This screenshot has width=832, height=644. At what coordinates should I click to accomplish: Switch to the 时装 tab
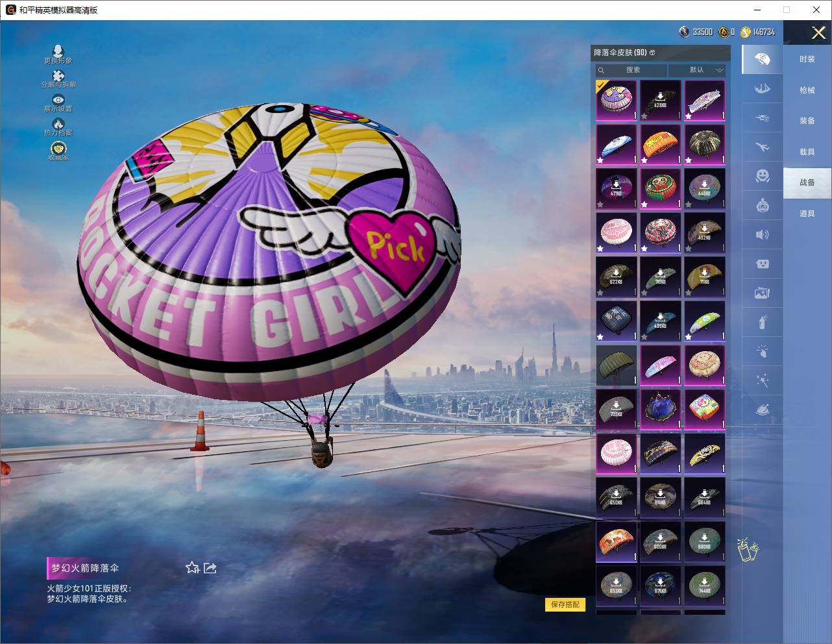coord(807,59)
